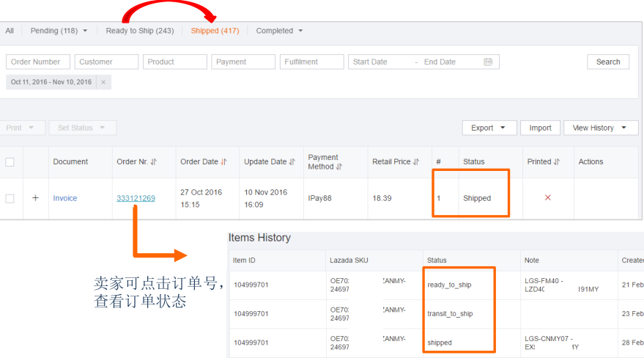Screen dimensions: 644x358
Task: Click the Note column header
Action: [x=531, y=260]
